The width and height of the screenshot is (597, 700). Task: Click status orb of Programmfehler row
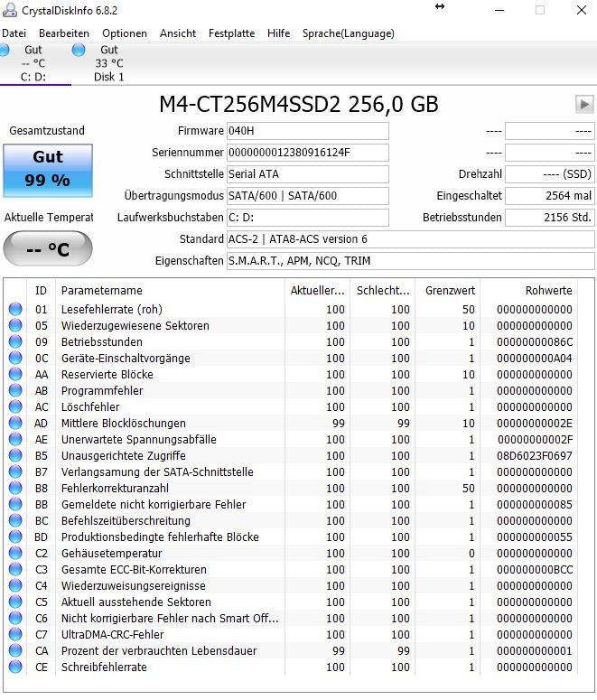(x=15, y=390)
